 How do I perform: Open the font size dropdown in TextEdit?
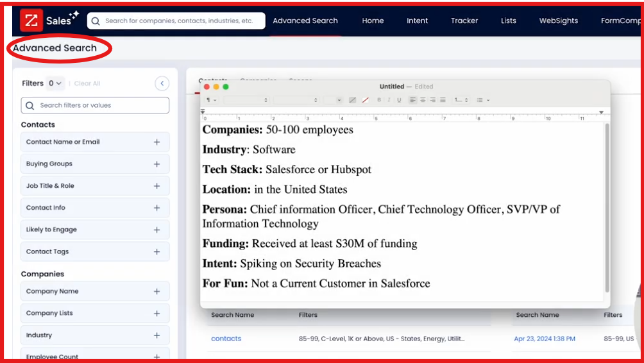coord(333,100)
